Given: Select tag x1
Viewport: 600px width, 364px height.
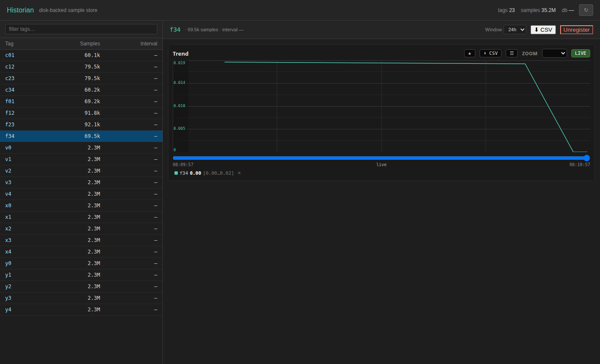Looking at the screenshot, I should [81, 217].
